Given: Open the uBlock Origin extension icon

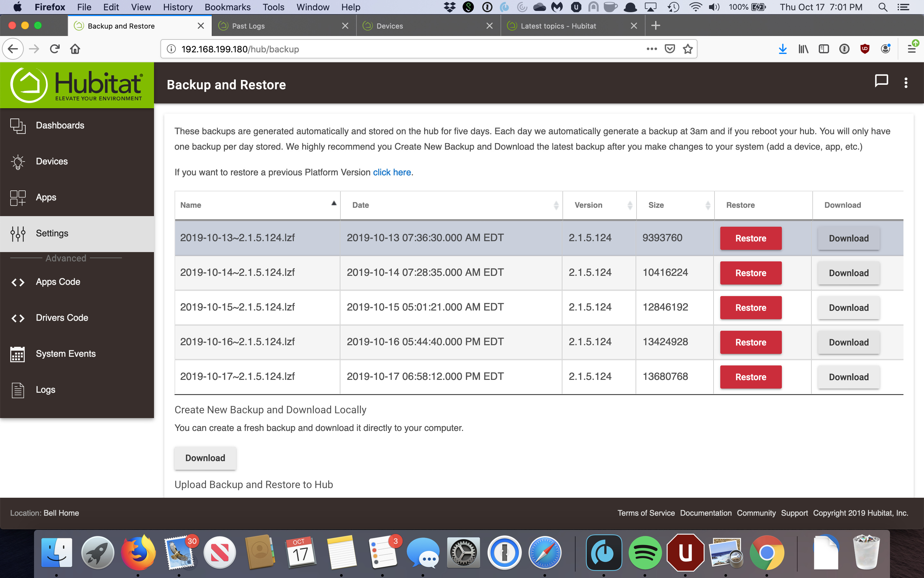Looking at the screenshot, I should click(865, 49).
